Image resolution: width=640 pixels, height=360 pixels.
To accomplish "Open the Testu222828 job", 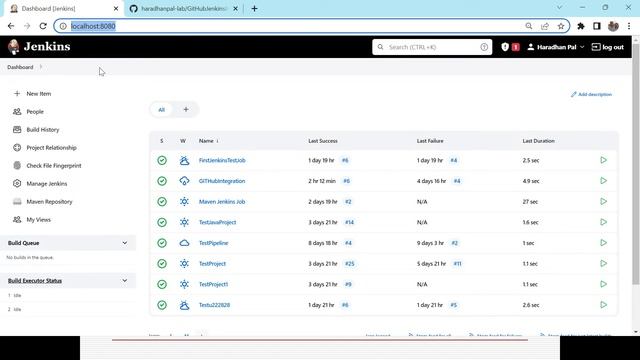I will (214, 305).
